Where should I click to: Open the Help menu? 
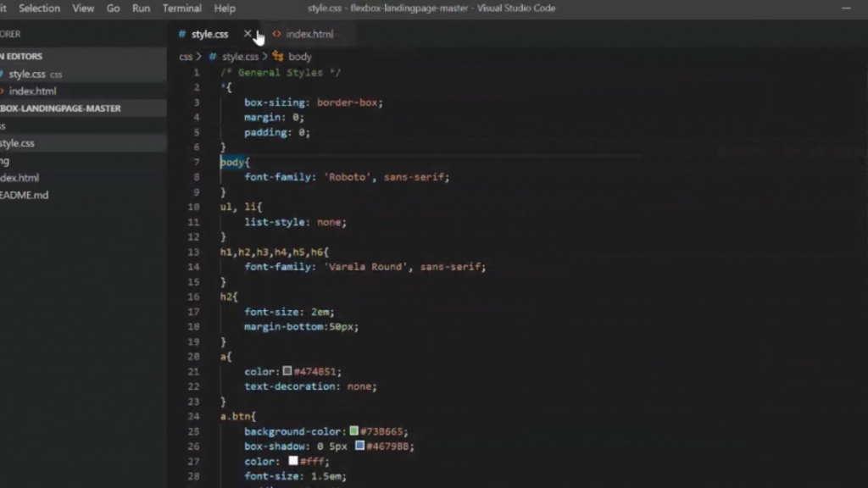coord(225,8)
